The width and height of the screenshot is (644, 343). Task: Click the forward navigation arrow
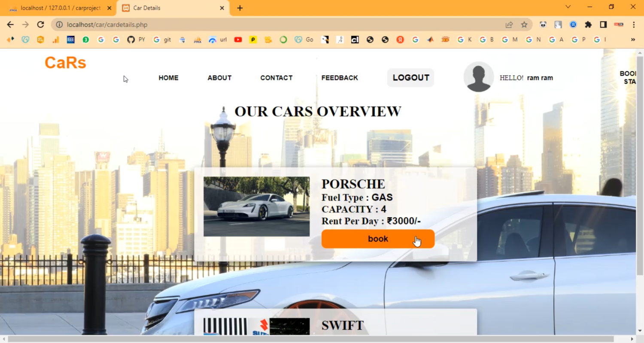point(25,24)
